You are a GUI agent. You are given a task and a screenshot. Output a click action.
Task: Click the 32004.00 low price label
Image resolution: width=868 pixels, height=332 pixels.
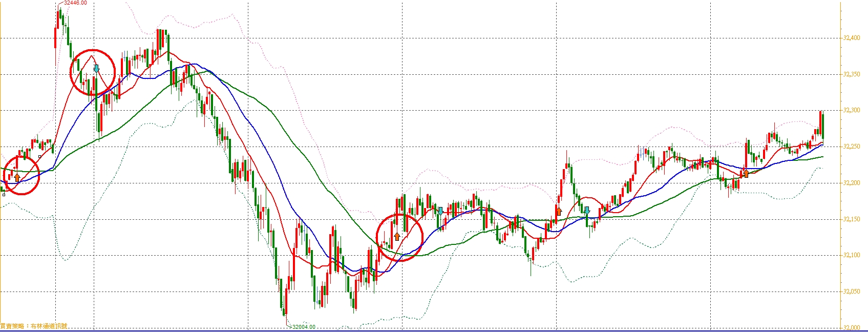304,326
